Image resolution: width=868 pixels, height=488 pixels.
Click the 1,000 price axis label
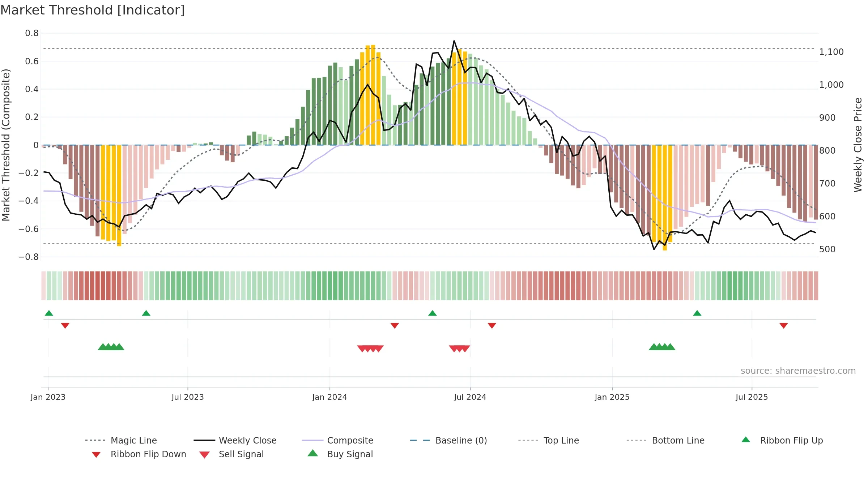tap(831, 85)
